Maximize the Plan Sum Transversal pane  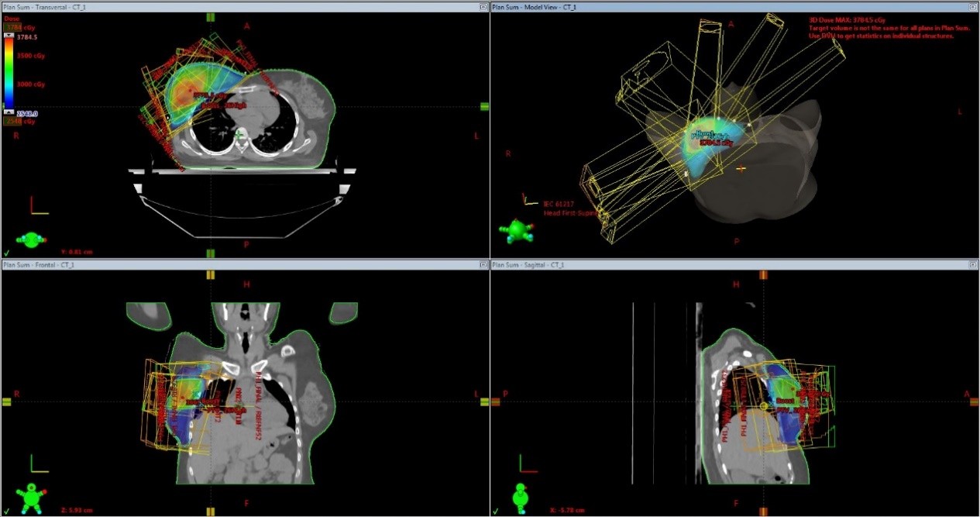[483, 6]
